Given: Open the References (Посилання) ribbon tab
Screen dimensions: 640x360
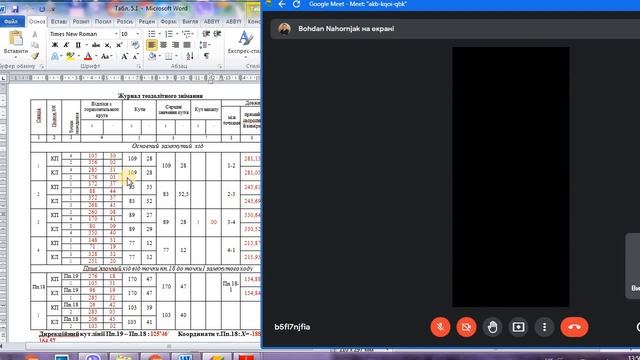Looking at the screenshot, I should (x=103, y=21).
